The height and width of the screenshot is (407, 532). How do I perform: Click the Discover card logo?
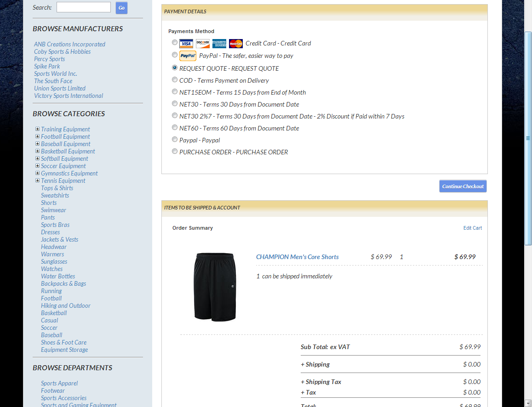[203, 44]
